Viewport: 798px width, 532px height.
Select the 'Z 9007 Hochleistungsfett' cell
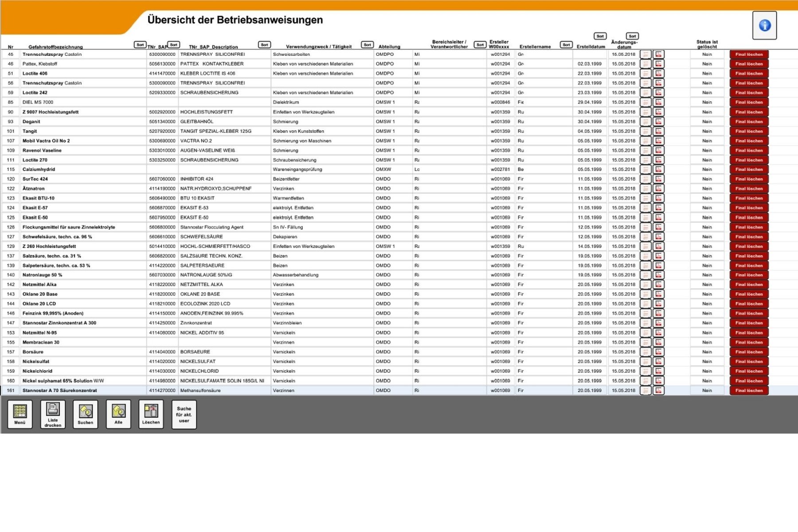[x=83, y=112]
